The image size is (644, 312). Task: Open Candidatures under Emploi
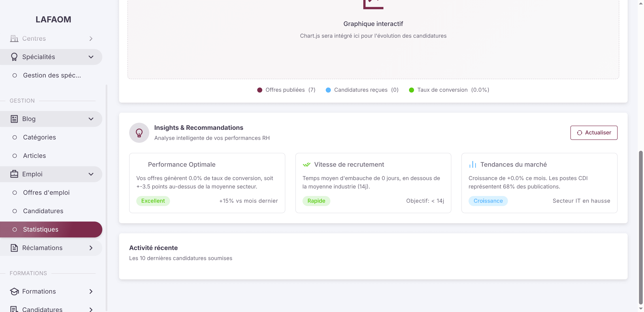point(51,211)
